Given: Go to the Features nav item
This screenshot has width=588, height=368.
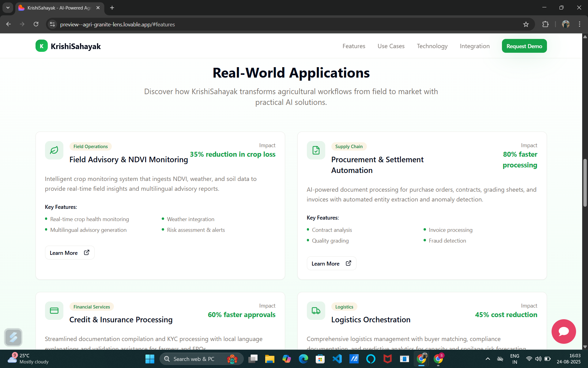Looking at the screenshot, I should [x=354, y=46].
